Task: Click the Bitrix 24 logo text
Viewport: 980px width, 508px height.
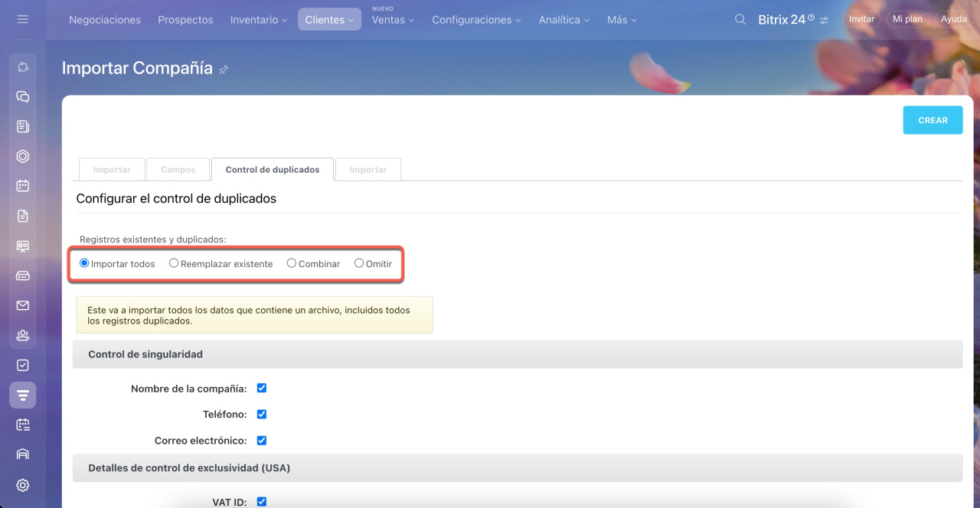Action: tap(781, 20)
